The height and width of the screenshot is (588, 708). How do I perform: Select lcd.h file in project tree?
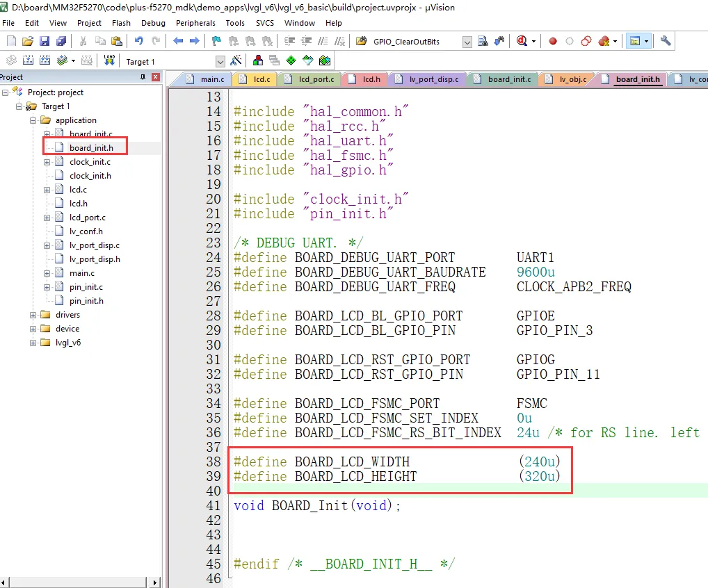pyautogui.click(x=79, y=204)
